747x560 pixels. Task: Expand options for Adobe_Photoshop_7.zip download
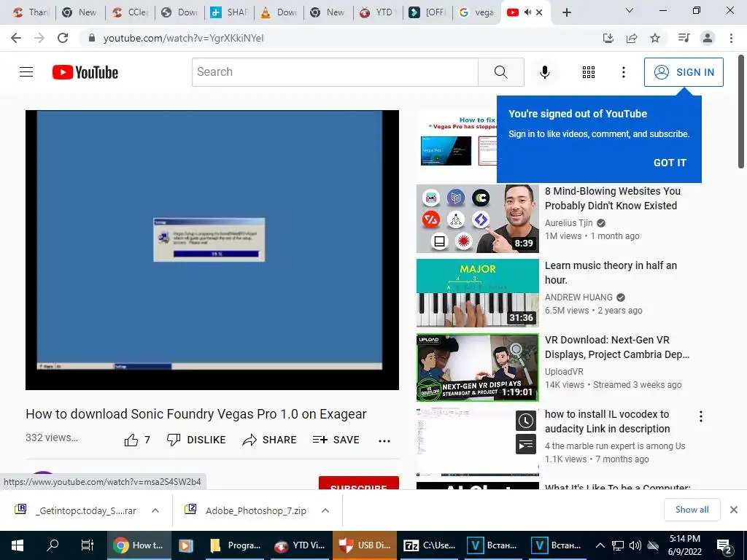pyautogui.click(x=325, y=510)
